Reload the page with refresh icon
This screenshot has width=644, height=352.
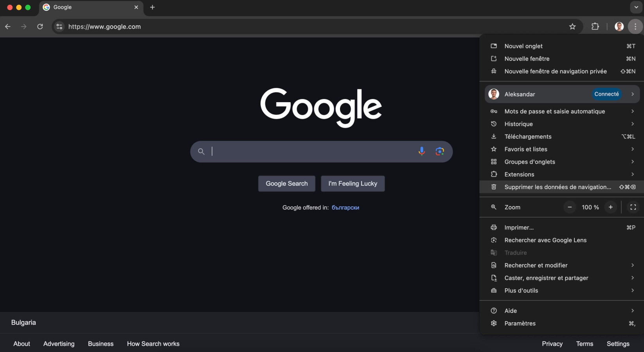coord(40,27)
